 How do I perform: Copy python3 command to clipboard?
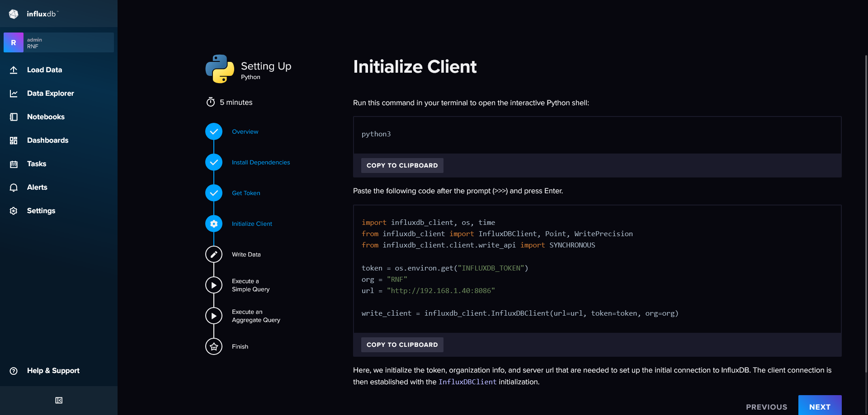click(x=402, y=166)
